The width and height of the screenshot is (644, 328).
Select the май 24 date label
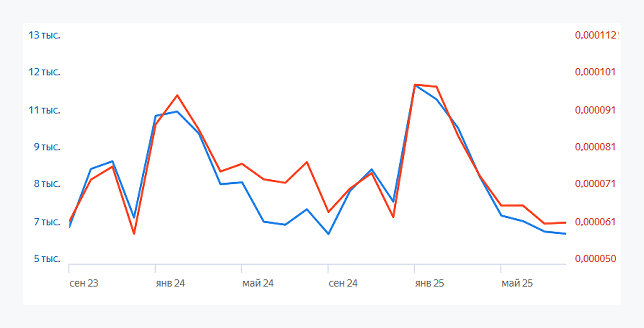point(258,283)
